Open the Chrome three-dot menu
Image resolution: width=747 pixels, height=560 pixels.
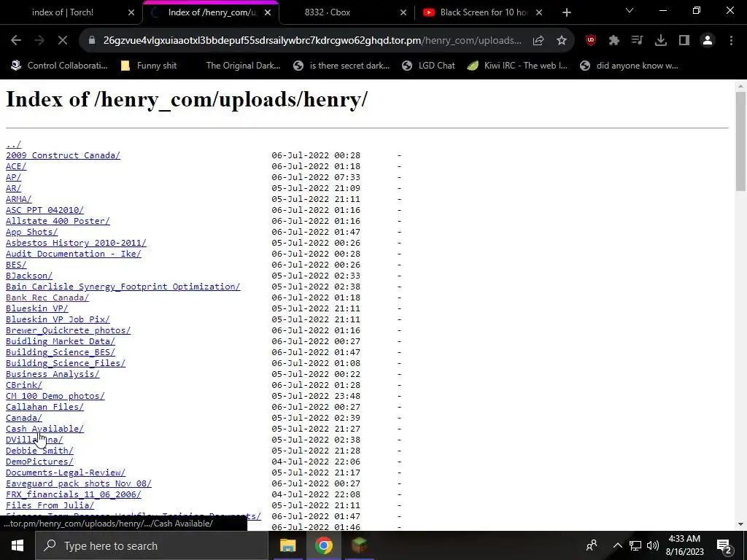point(731,41)
